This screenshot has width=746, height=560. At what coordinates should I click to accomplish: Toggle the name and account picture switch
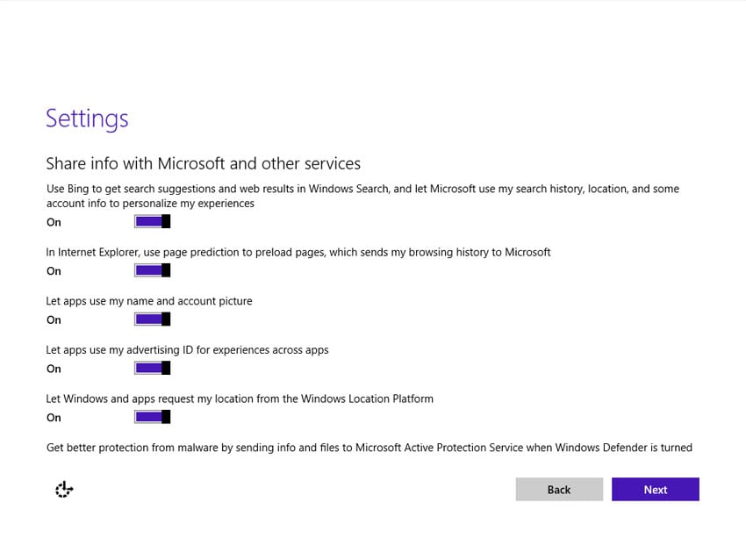pyautogui.click(x=153, y=319)
